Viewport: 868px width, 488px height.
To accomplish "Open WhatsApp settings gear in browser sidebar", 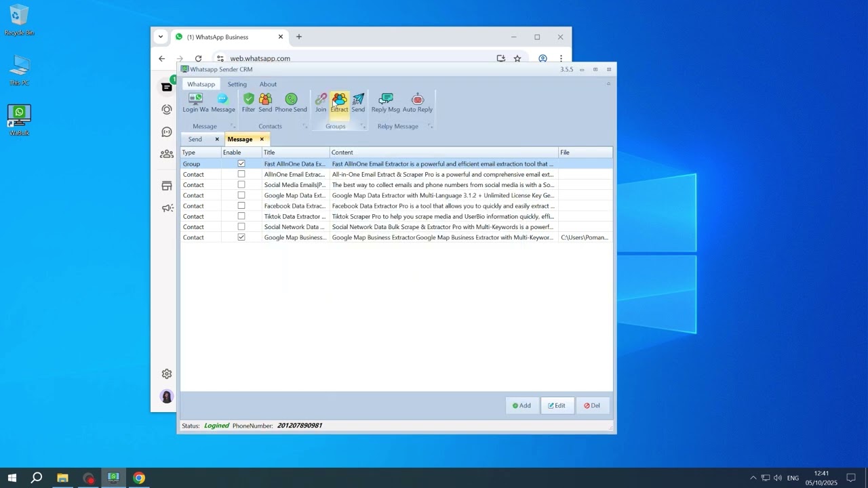I will click(x=167, y=373).
